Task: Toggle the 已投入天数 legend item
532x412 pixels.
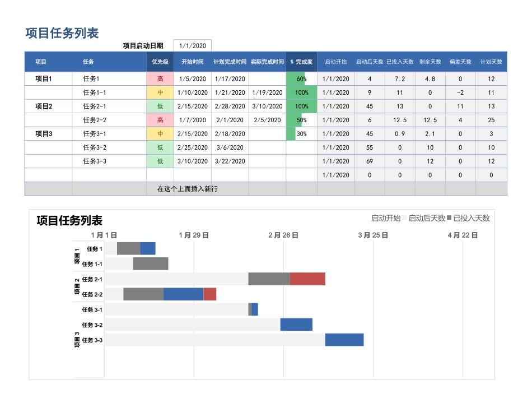Action: pos(470,219)
